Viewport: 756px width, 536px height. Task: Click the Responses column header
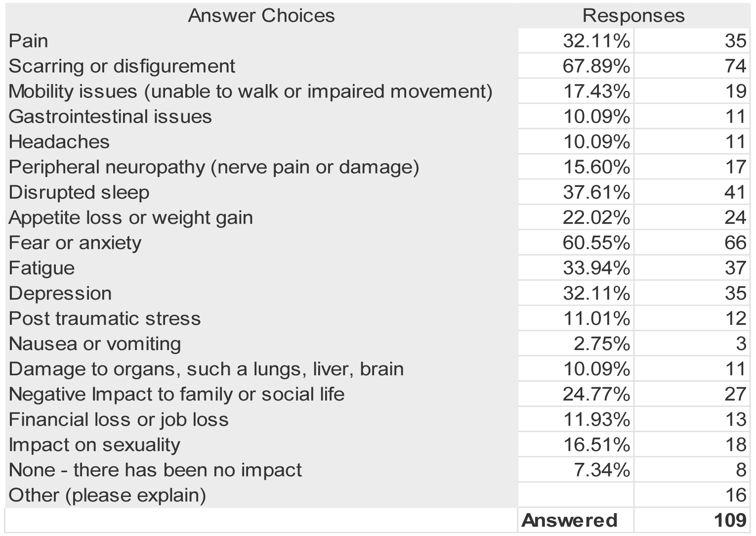(633, 16)
